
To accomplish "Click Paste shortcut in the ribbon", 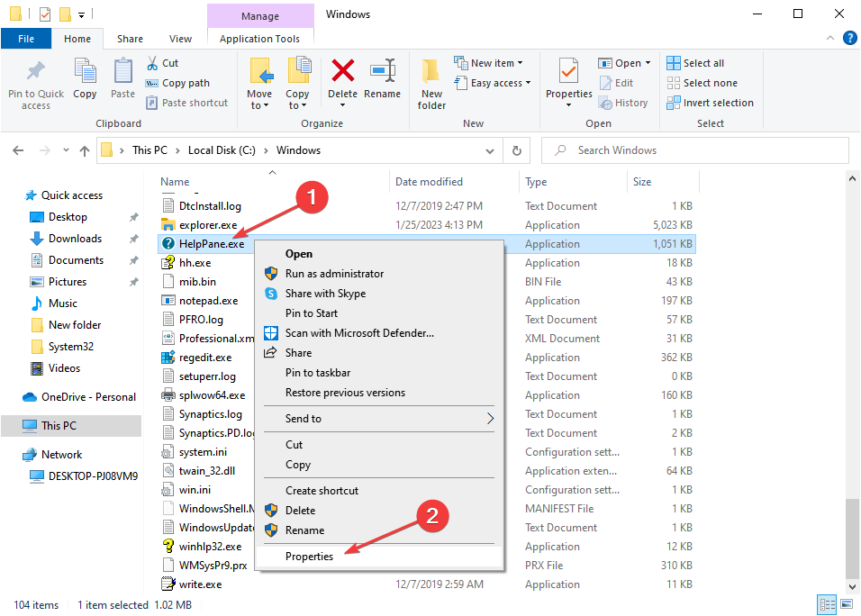I will click(x=186, y=103).
